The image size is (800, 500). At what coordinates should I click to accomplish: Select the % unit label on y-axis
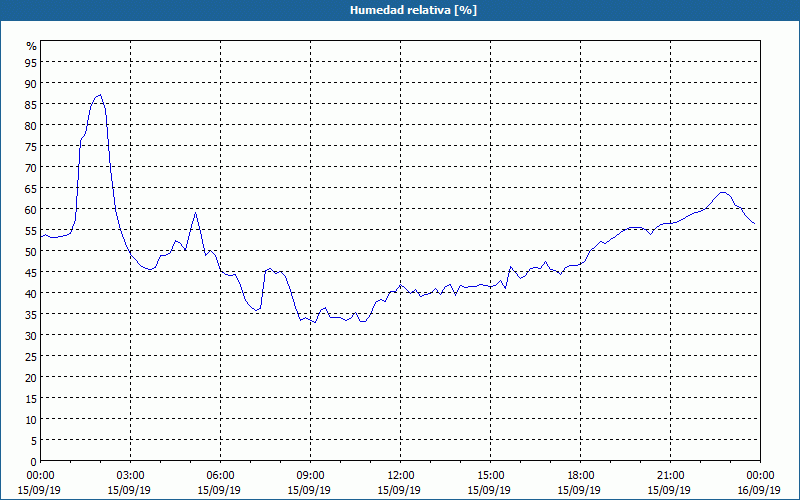[x=32, y=46]
